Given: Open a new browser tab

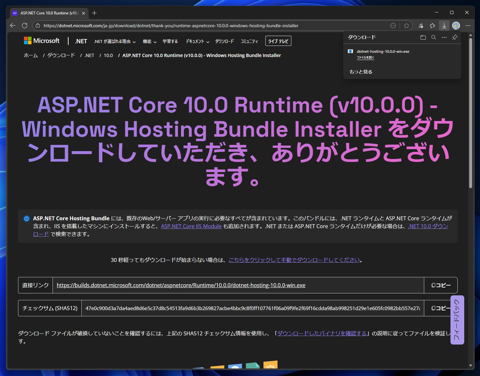Looking at the screenshot, I should tap(94, 13).
